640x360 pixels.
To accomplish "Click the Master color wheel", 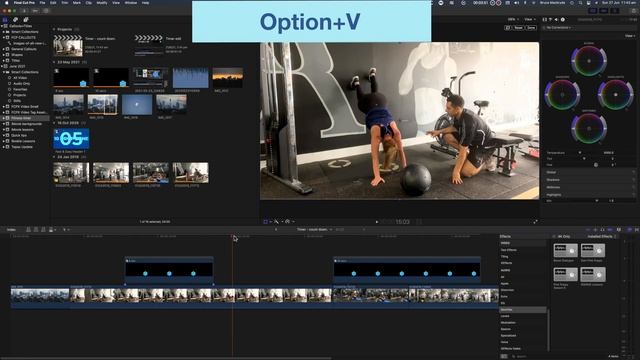I will click(x=589, y=61).
